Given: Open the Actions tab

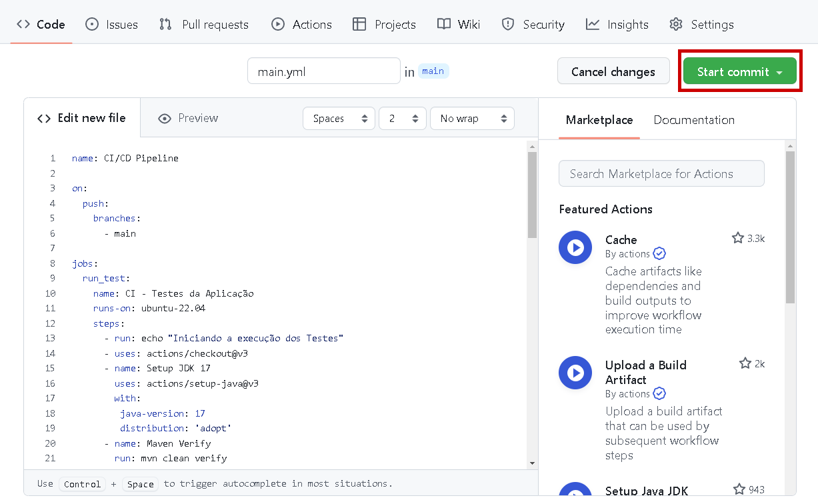Looking at the screenshot, I should pos(301,25).
